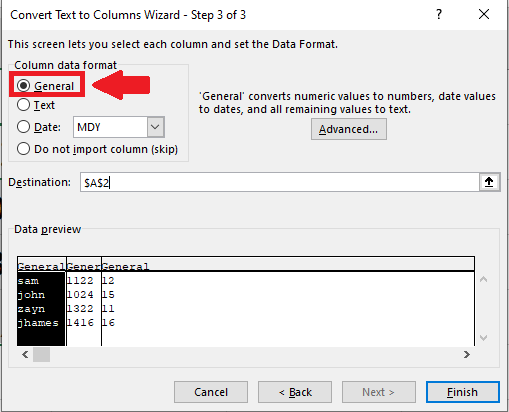Screen dimensions: 509x412
Task: Click the Finish button
Action: click(463, 392)
